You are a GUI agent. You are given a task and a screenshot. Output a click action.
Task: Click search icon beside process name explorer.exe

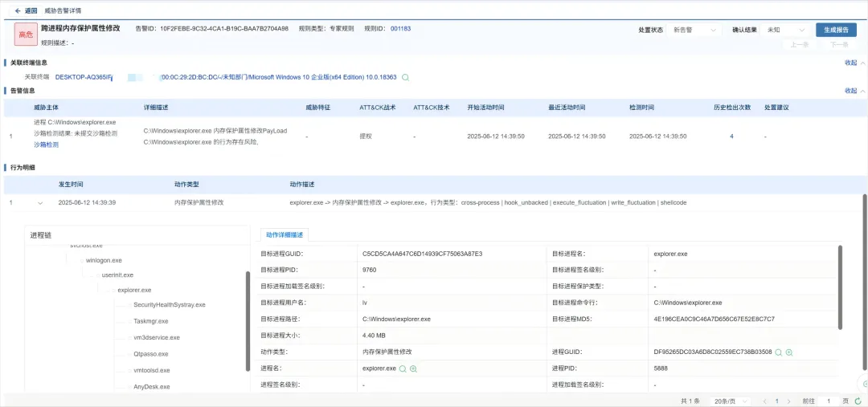(x=403, y=368)
